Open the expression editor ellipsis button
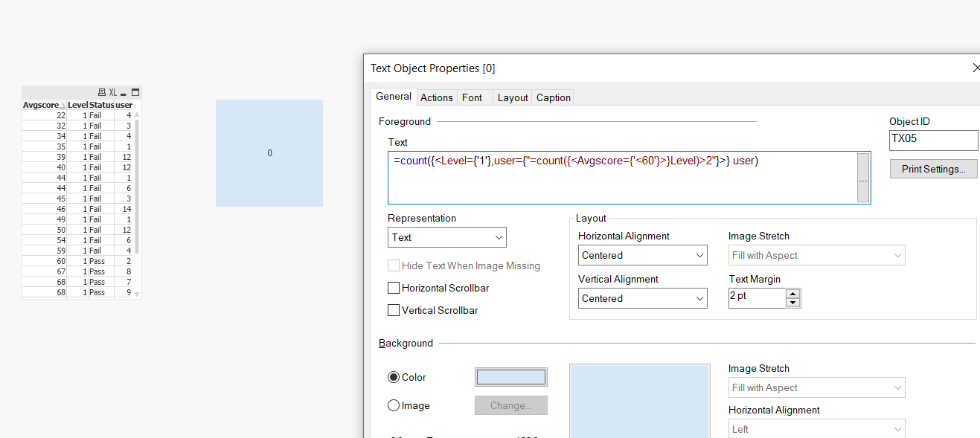Image resolution: width=980 pixels, height=438 pixels. pyautogui.click(x=863, y=178)
